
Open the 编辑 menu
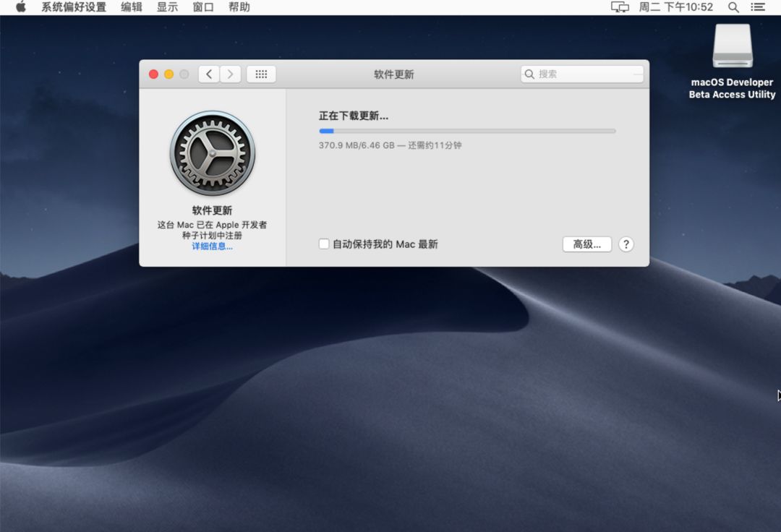click(130, 7)
